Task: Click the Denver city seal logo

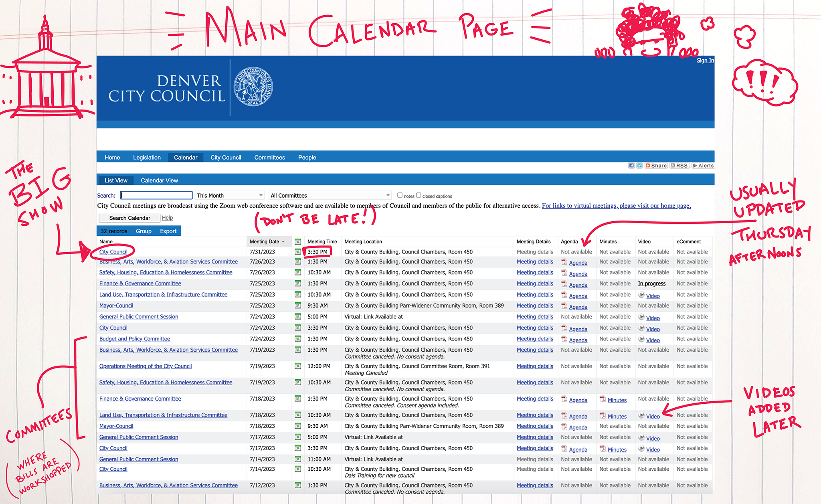Action: click(253, 87)
